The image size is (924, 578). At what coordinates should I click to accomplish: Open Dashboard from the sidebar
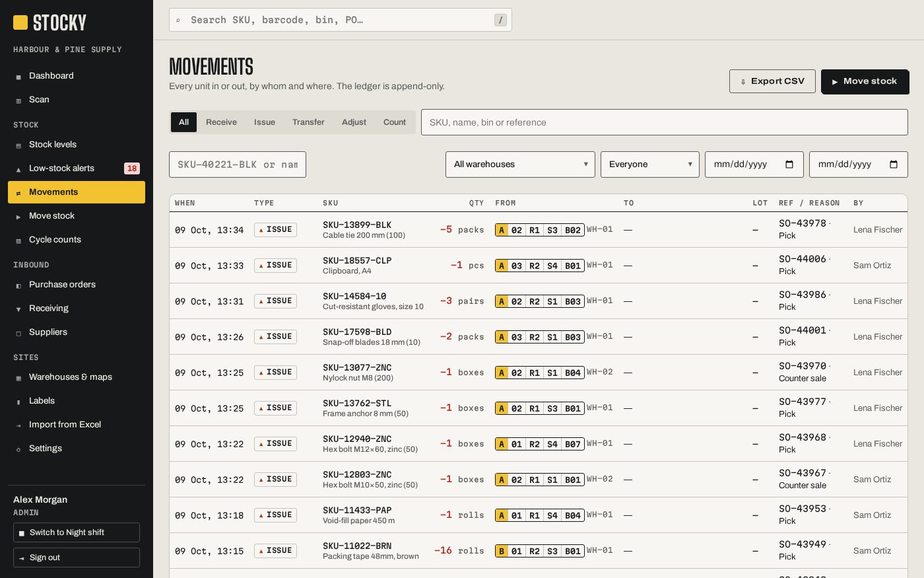pyautogui.click(x=77, y=76)
